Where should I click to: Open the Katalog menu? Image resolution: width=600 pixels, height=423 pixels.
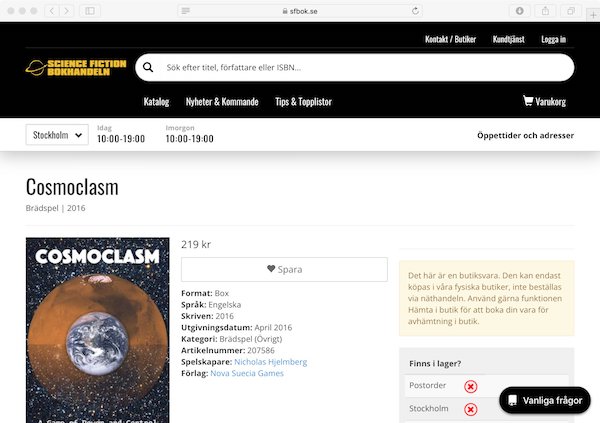pyautogui.click(x=156, y=102)
